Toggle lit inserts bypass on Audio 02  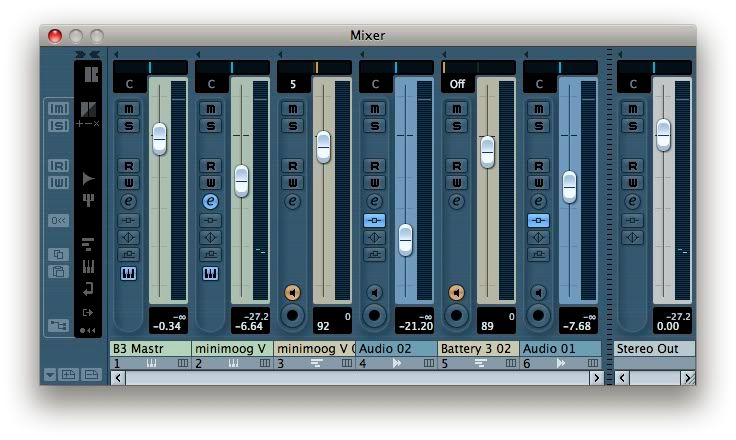click(375, 220)
